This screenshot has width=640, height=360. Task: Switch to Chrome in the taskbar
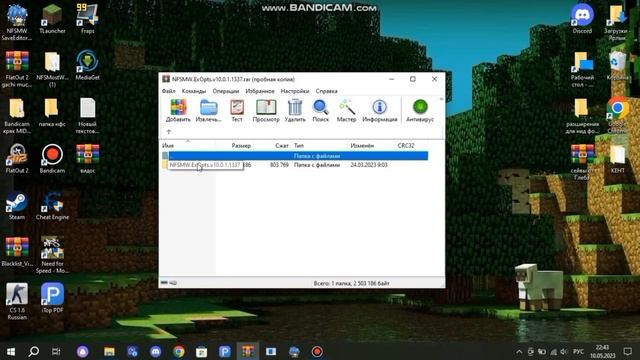coord(178,351)
